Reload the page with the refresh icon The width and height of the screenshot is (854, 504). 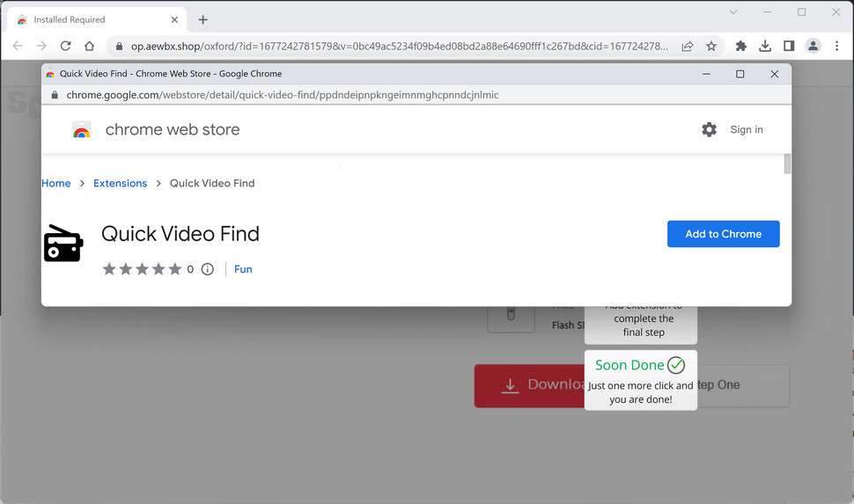click(x=65, y=47)
